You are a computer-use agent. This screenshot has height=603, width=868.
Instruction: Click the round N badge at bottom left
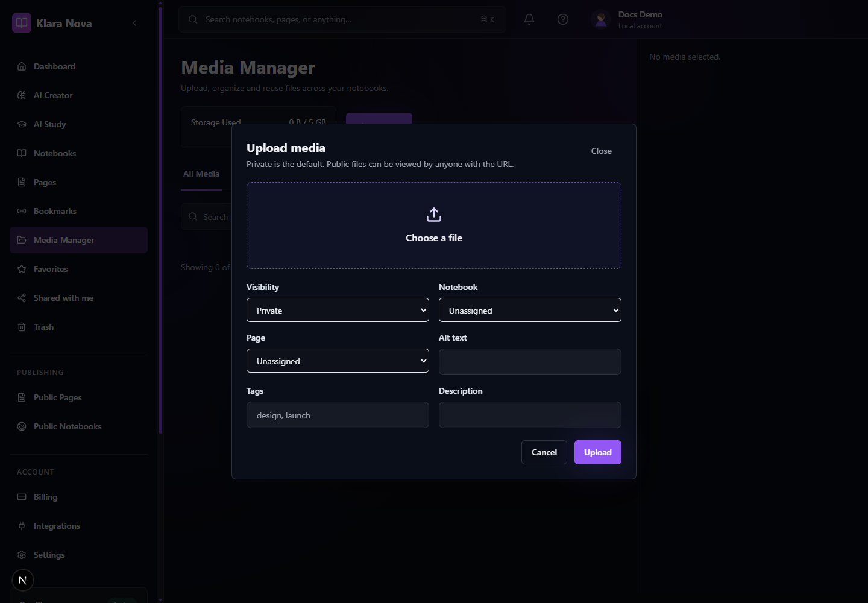pos(23,580)
